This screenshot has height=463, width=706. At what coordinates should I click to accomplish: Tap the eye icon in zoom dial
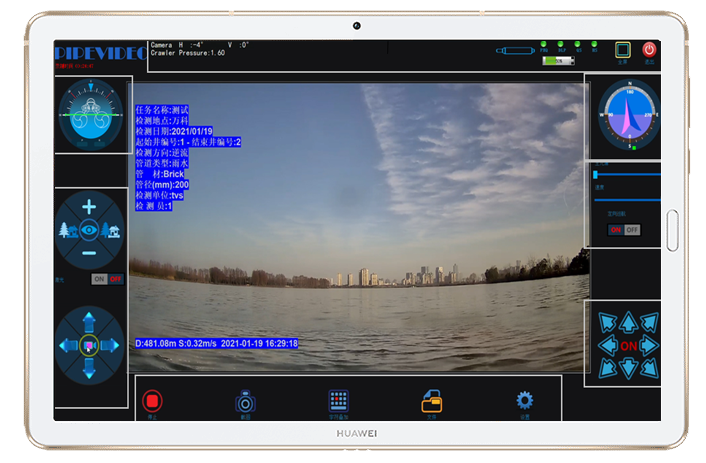pyautogui.click(x=89, y=231)
